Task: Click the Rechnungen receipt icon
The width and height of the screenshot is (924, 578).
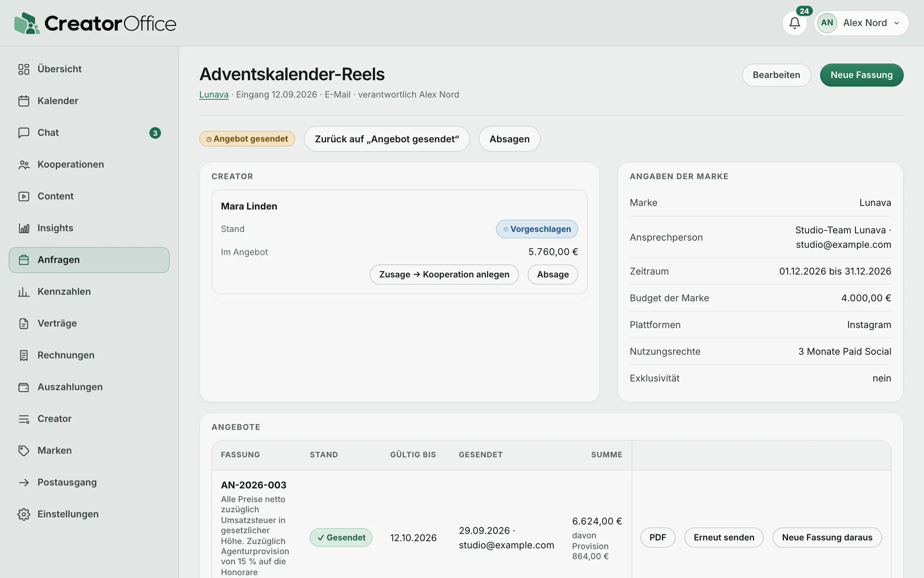Action: click(x=24, y=355)
